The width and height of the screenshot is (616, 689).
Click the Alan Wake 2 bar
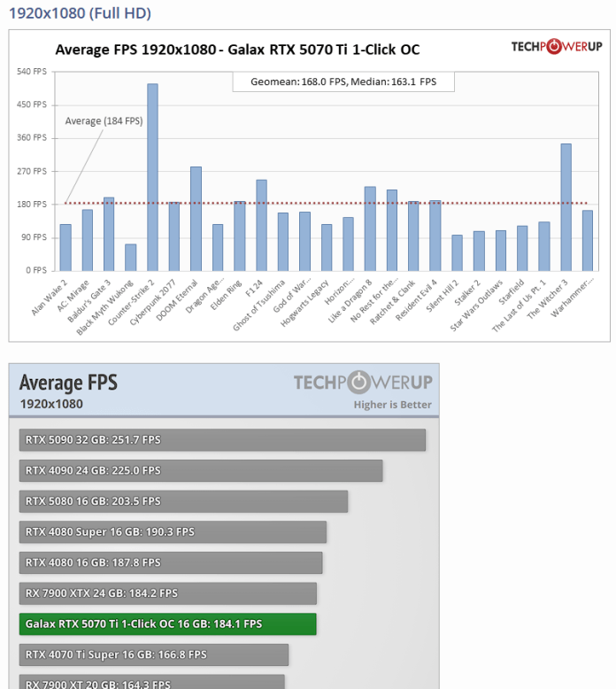coord(65,247)
